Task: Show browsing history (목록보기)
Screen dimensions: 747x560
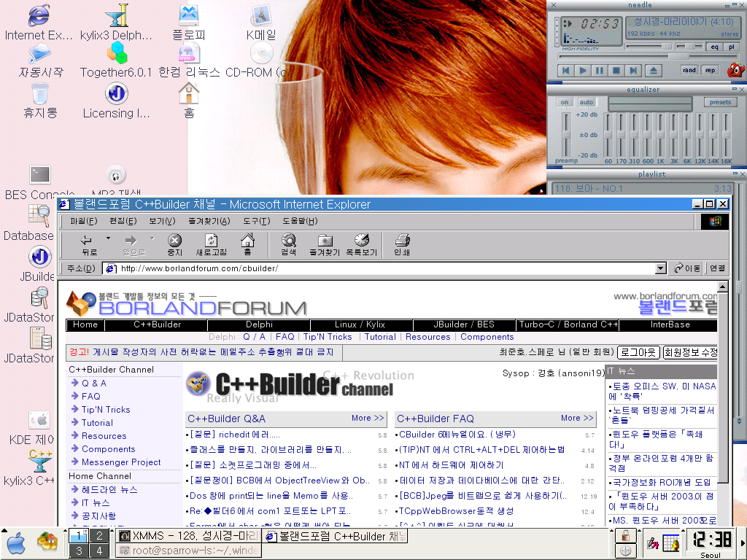Action: 361,245
